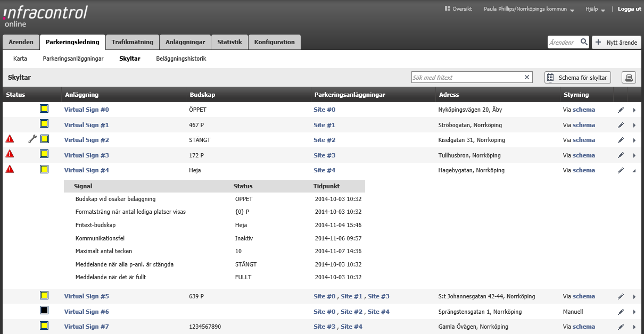This screenshot has height=334, width=644.
Task: Click yellow sign icon of Virtual Sign #3
Action: [44, 154]
